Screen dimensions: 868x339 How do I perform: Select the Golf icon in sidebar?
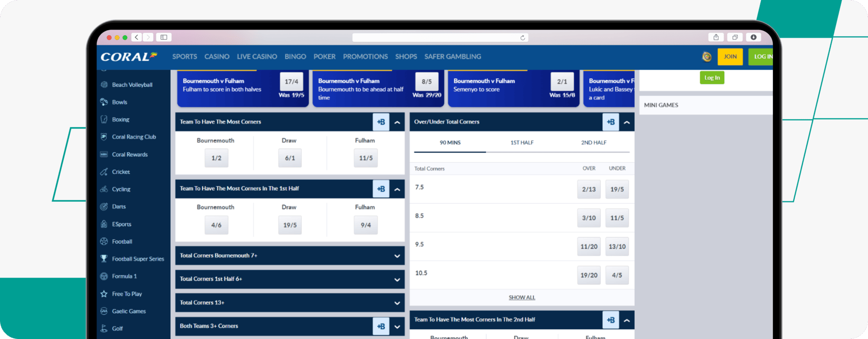click(104, 328)
